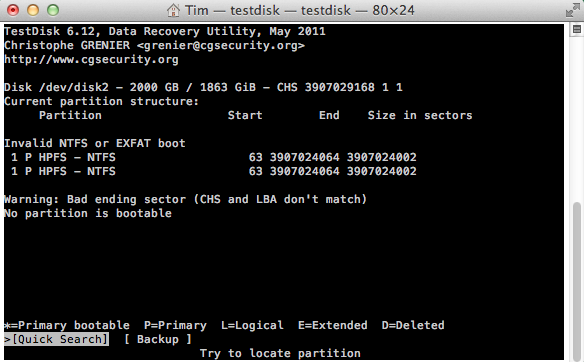Click the fullscreen arrows icon
Screen dimensions: 584x362
click(x=572, y=10)
